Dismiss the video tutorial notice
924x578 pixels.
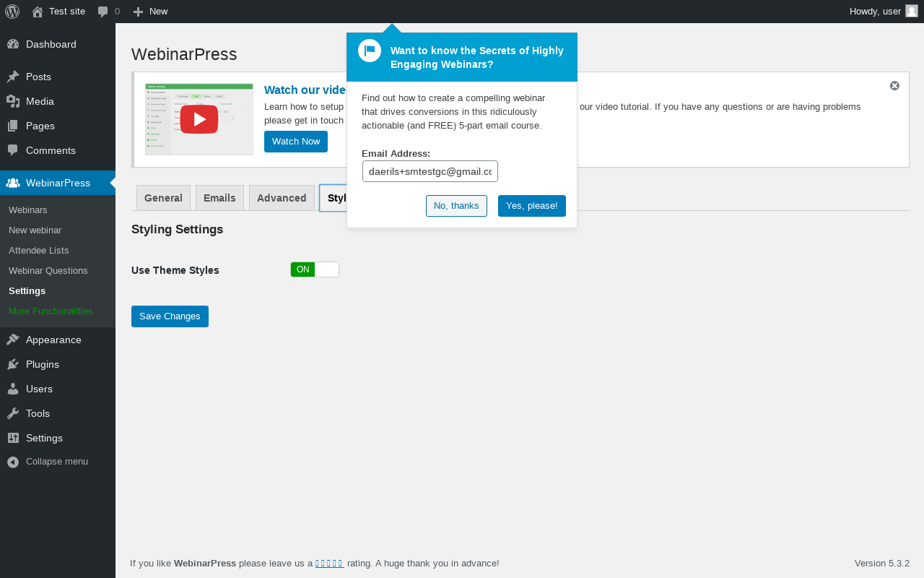click(x=894, y=85)
